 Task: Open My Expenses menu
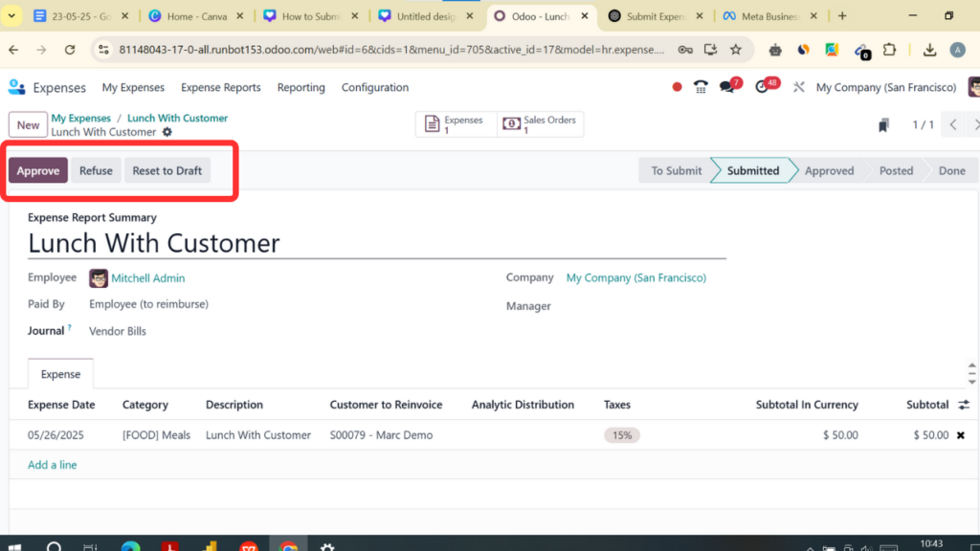click(133, 87)
